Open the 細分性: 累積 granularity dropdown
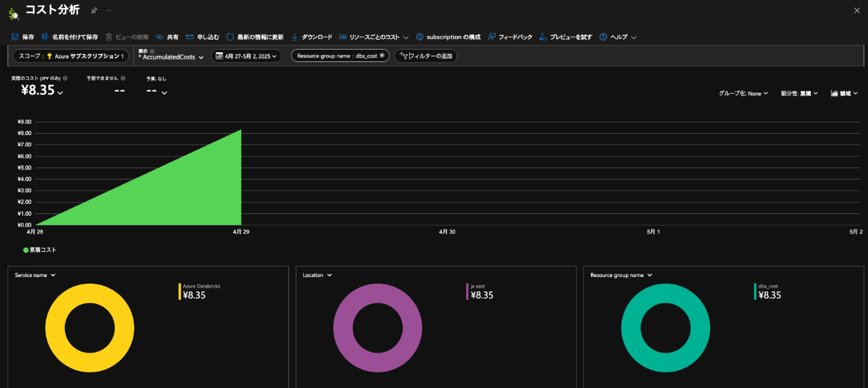868x388 pixels. (799, 94)
